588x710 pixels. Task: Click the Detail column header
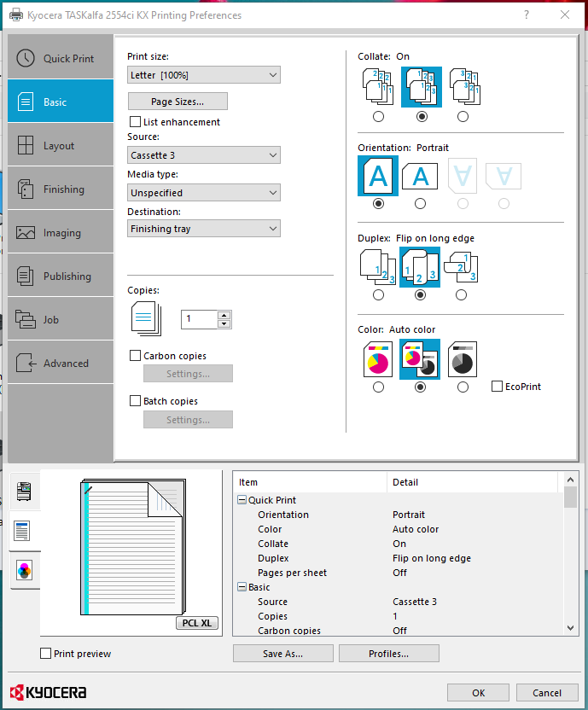(473, 482)
